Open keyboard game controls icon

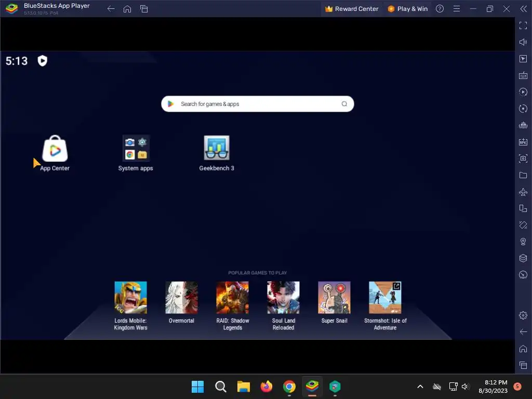click(x=523, y=75)
